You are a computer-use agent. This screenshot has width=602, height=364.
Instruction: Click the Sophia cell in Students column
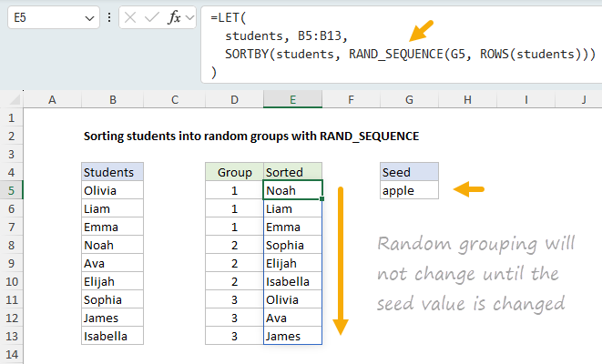[113, 299]
